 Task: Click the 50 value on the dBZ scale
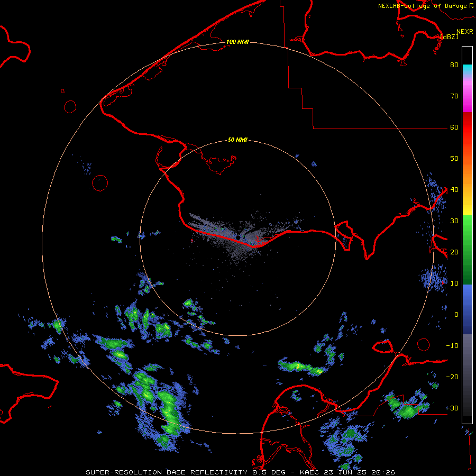click(454, 159)
